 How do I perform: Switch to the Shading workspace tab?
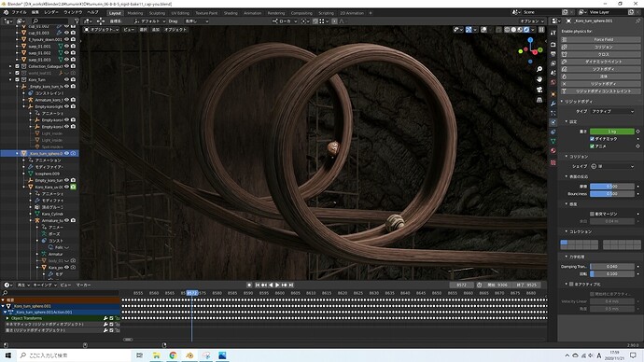231,13
